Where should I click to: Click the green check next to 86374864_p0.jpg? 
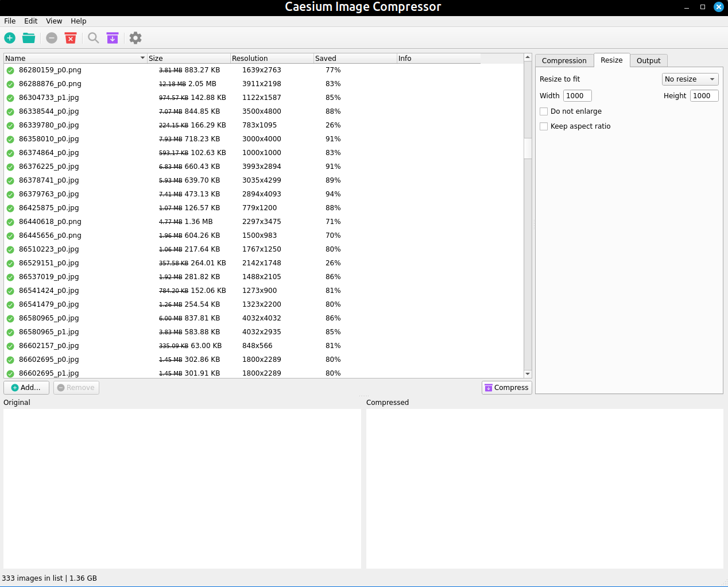(x=10, y=153)
